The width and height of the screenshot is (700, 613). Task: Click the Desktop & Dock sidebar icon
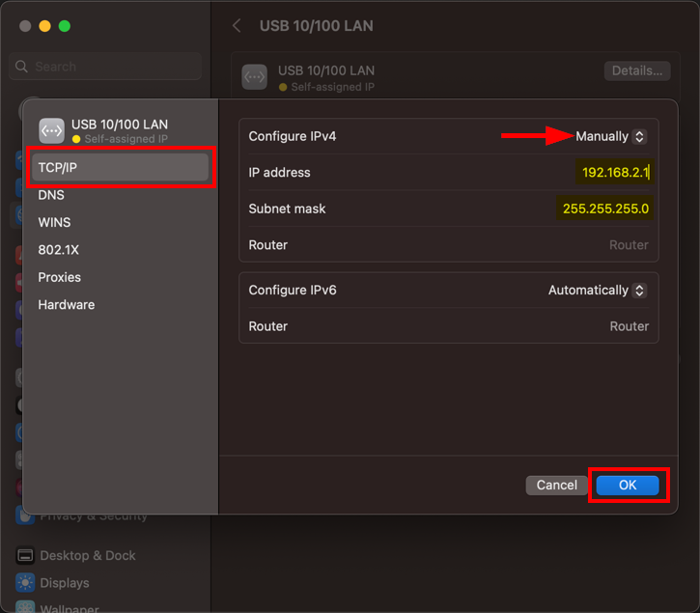[25, 555]
